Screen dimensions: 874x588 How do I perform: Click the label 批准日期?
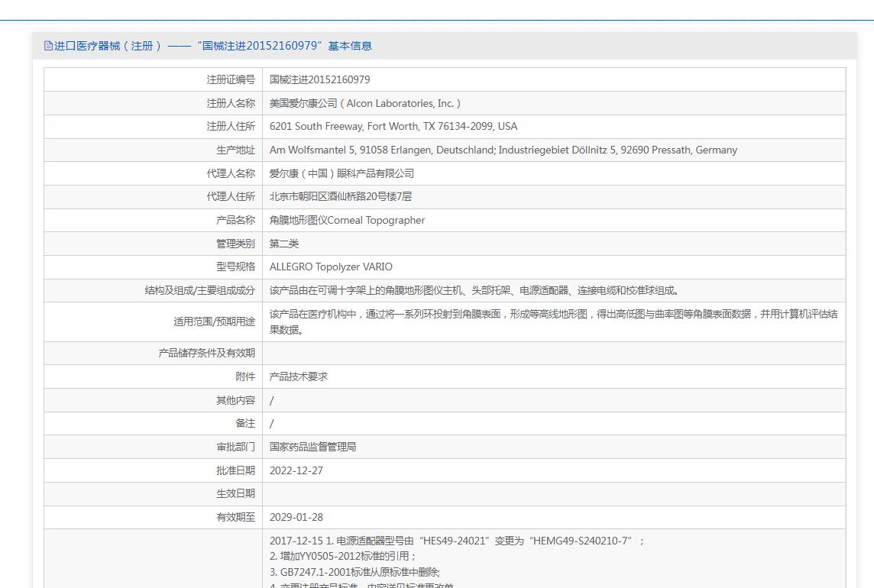point(236,470)
